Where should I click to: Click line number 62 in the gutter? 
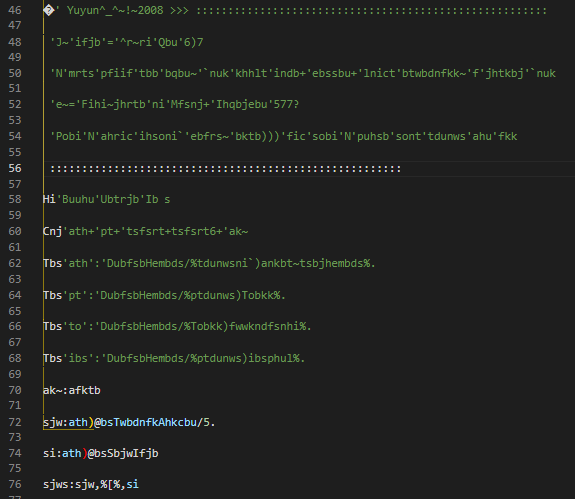click(15, 263)
